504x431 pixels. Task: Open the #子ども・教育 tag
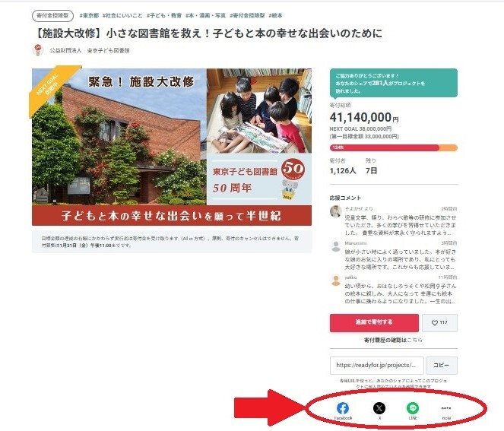click(x=164, y=15)
